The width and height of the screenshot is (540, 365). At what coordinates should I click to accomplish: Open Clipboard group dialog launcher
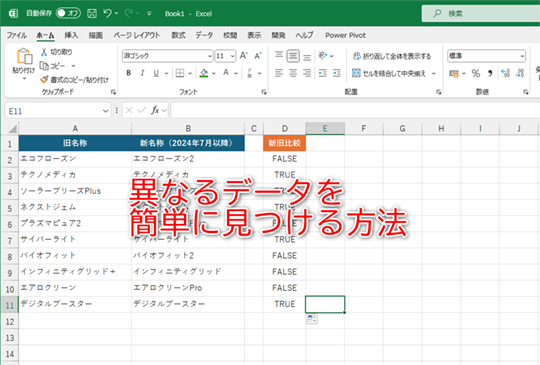[113, 92]
